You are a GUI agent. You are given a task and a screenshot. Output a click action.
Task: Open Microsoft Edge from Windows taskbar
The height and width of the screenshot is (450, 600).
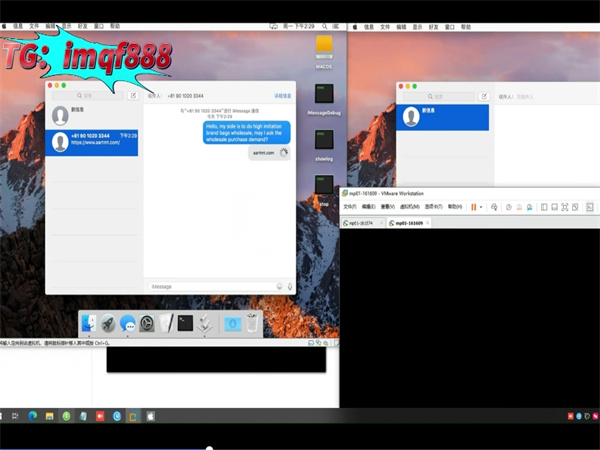pos(32,415)
